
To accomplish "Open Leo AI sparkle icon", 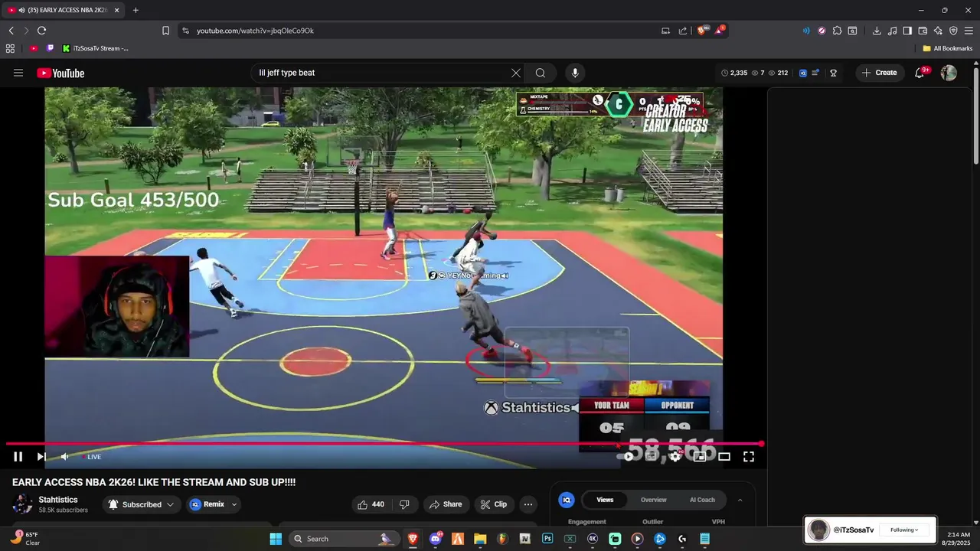I will (x=938, y=31).
